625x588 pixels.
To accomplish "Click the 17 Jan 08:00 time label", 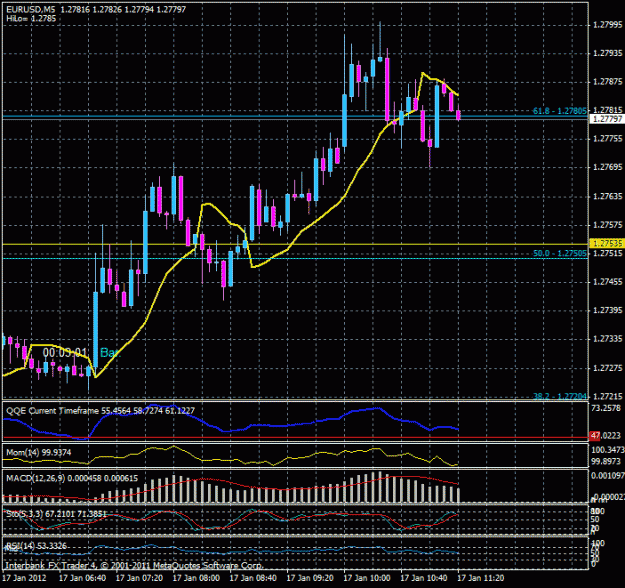I will point(196,578).
